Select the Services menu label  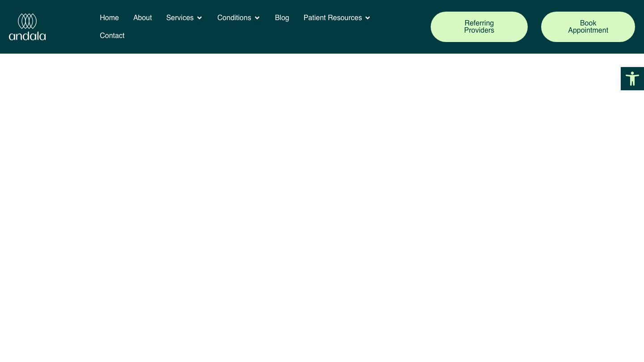pyautogui.click(x=180, y=18)
